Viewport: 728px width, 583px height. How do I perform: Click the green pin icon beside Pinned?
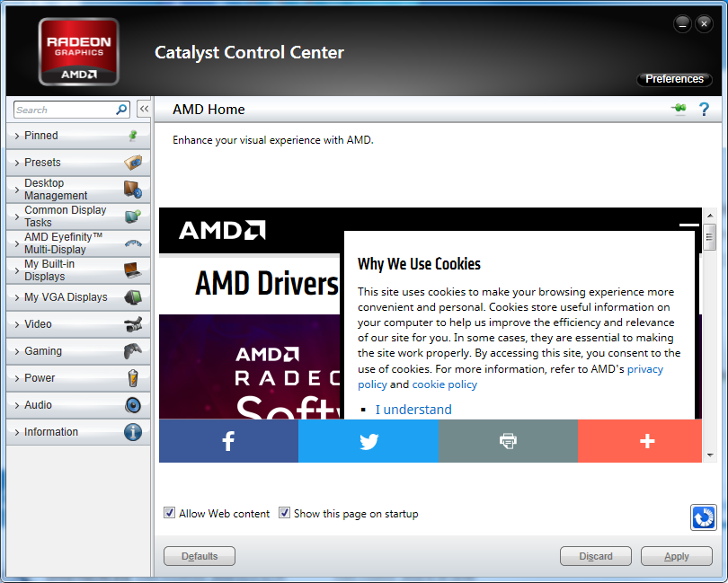click(133, 136)
